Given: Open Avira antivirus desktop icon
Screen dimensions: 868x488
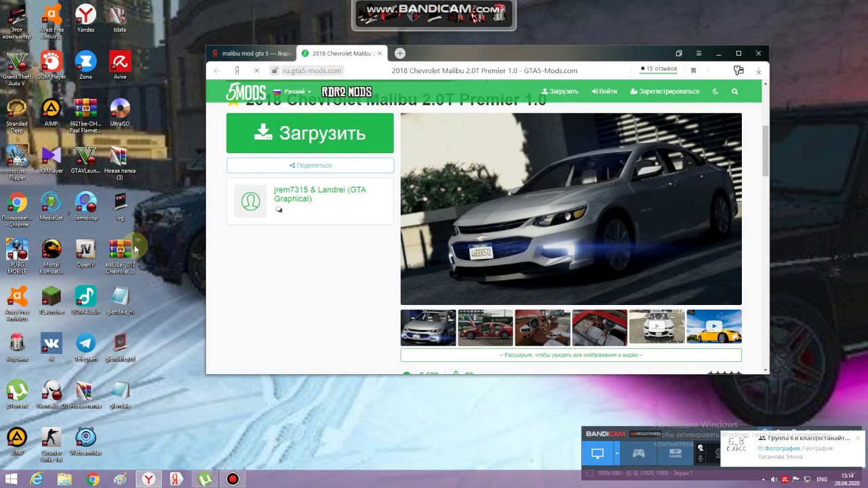Looking at the screenshot, I should pos(120,66).
